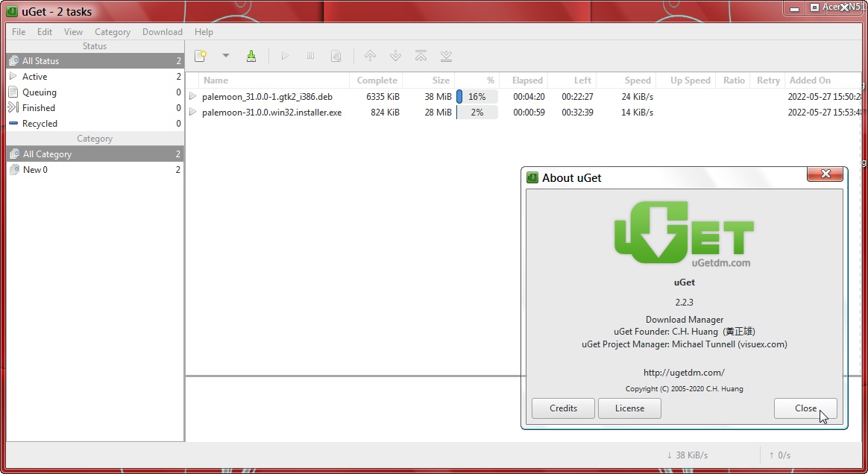Image resolution: width=868 pixels, height=474 pixels.
Task: Select the Active status row
Action: [95, 76]
